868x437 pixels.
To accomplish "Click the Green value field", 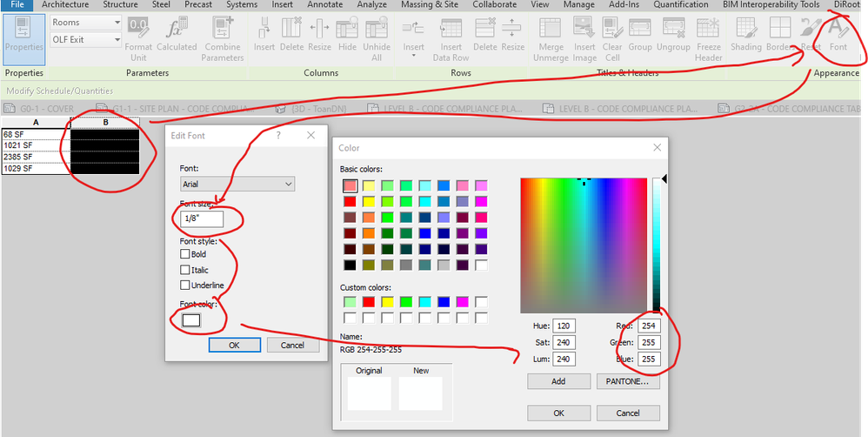I will pyautogui.click(x=649, y=342).
